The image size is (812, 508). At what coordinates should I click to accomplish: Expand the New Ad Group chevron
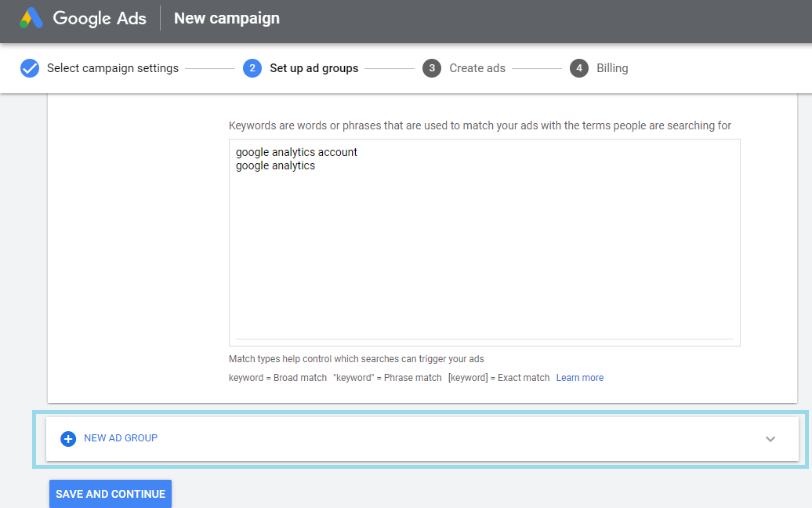pos(770,439)
